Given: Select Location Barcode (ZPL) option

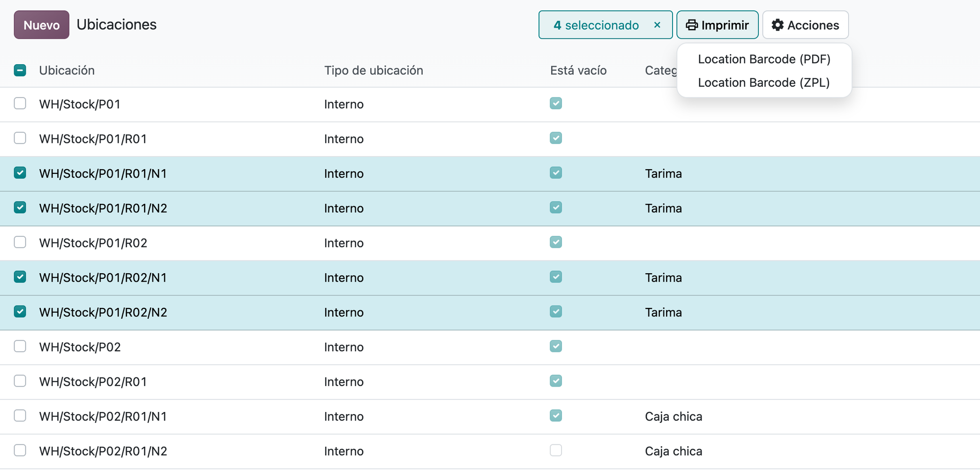Looking at the screenshot, I should click(x=764, y=82).
